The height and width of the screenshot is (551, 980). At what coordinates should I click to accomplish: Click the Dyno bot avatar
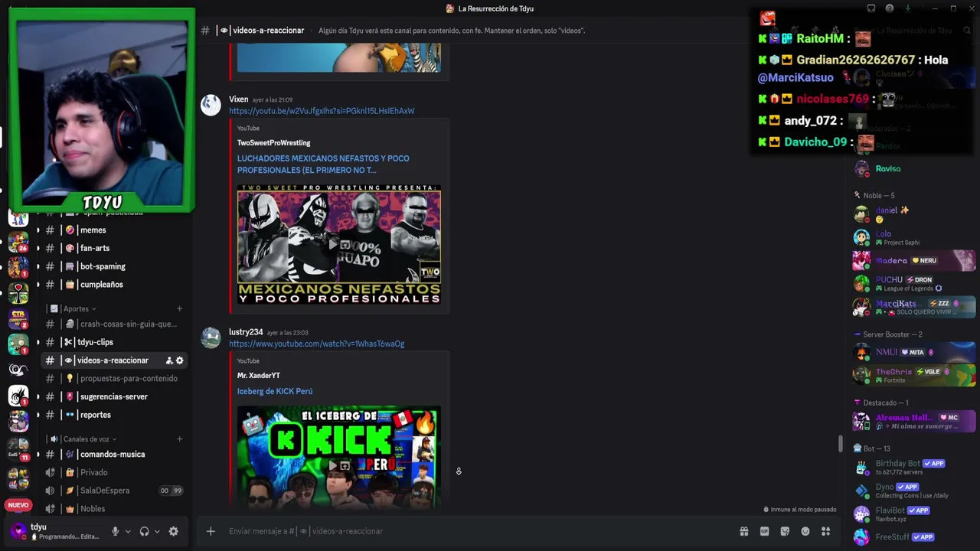(862, 491)
